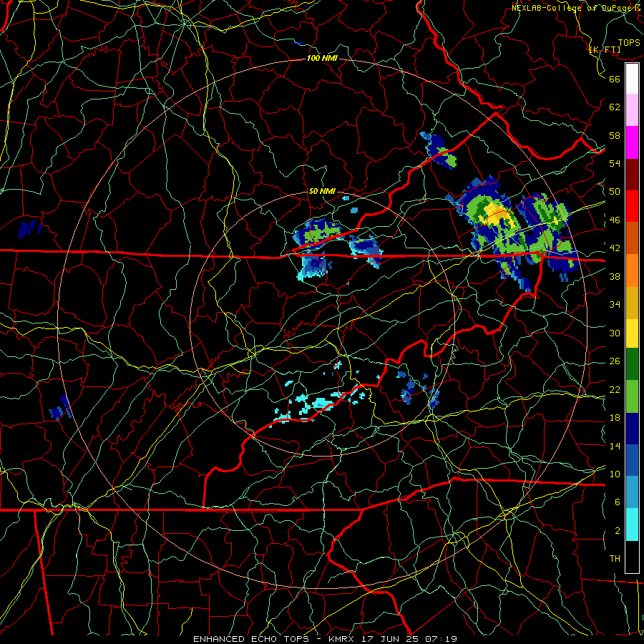This screenshot has width=644, height=644.
Task: Click the "38" legend value
Action: coord(615,276)
